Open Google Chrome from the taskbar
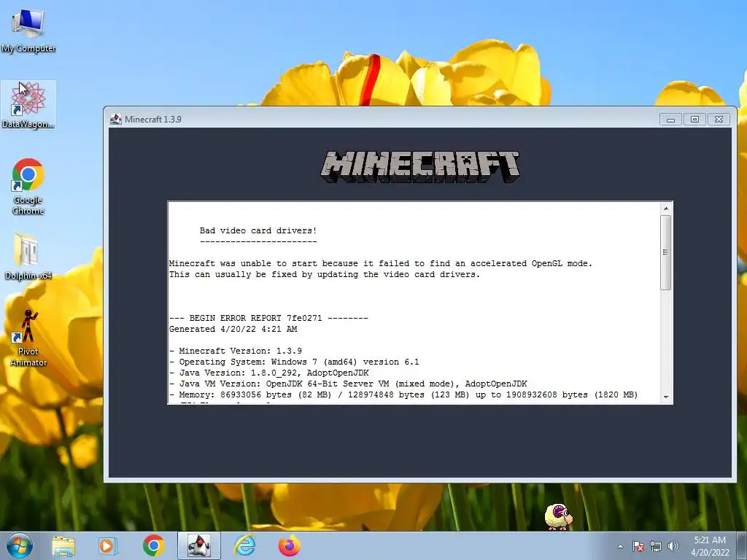 [x=153, y=545]
